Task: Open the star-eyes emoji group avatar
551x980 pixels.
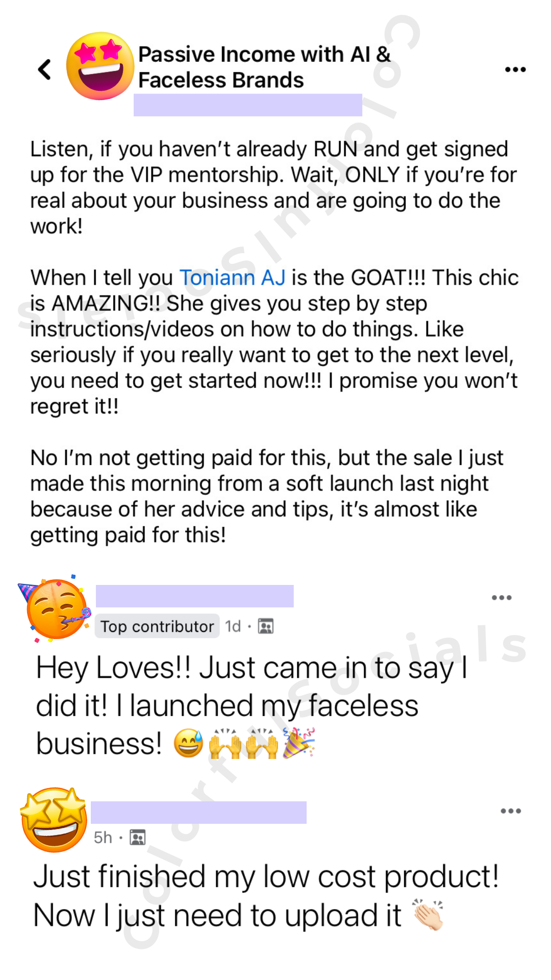Action: 100,66
